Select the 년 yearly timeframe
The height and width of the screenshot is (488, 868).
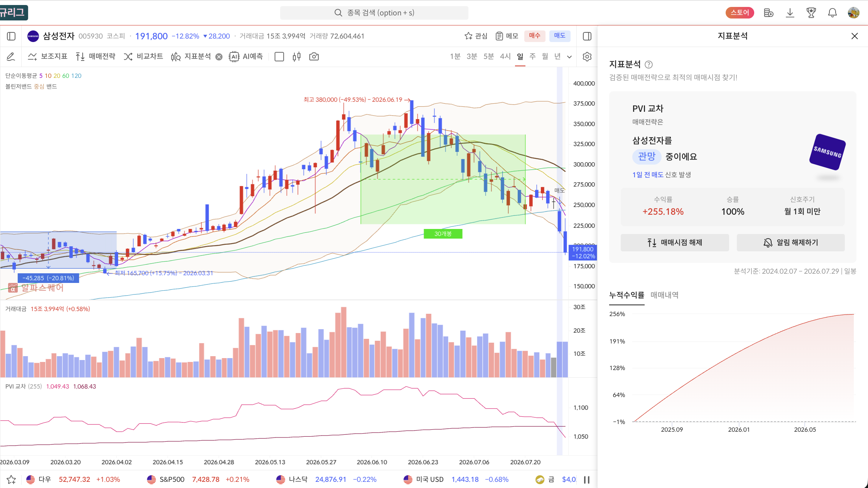point(557,57)
